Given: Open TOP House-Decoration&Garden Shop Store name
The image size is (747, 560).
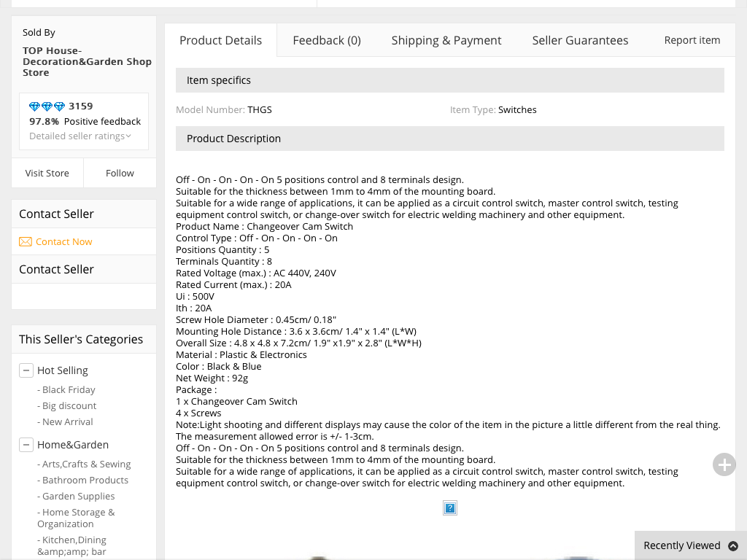Looking at the screenshot, I should (87, 62).
